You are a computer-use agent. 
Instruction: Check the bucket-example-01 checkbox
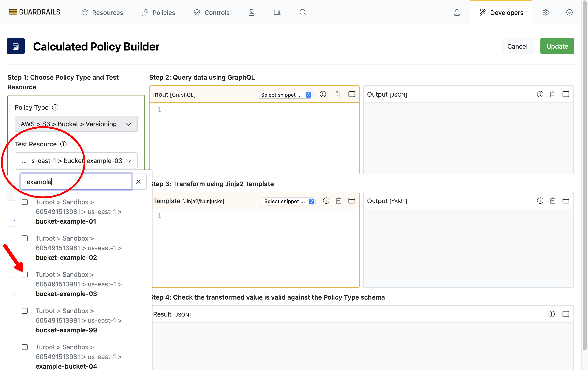[x=25, y=202]
